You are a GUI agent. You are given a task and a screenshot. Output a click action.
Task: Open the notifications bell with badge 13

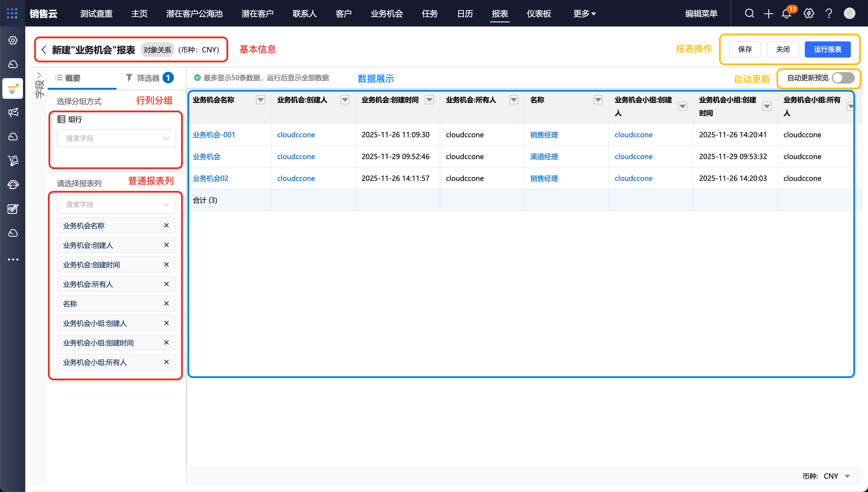(x=787, y=13)
